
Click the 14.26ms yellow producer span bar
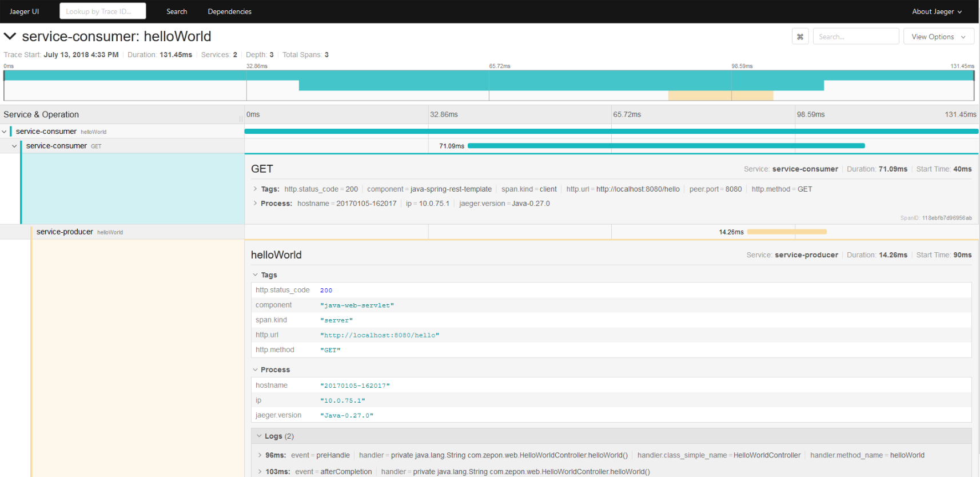pyautogui.click(x=787, y=232)
